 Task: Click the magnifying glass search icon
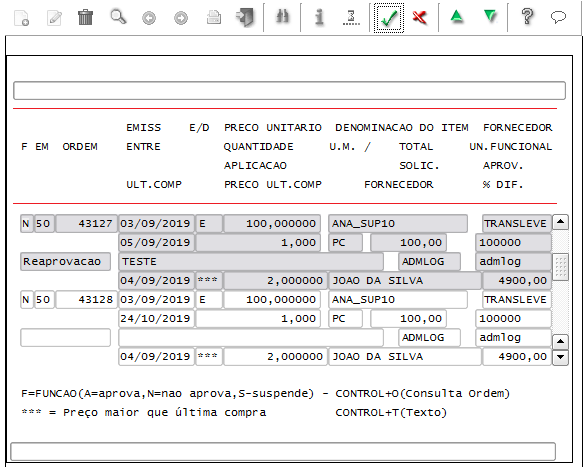118,17
